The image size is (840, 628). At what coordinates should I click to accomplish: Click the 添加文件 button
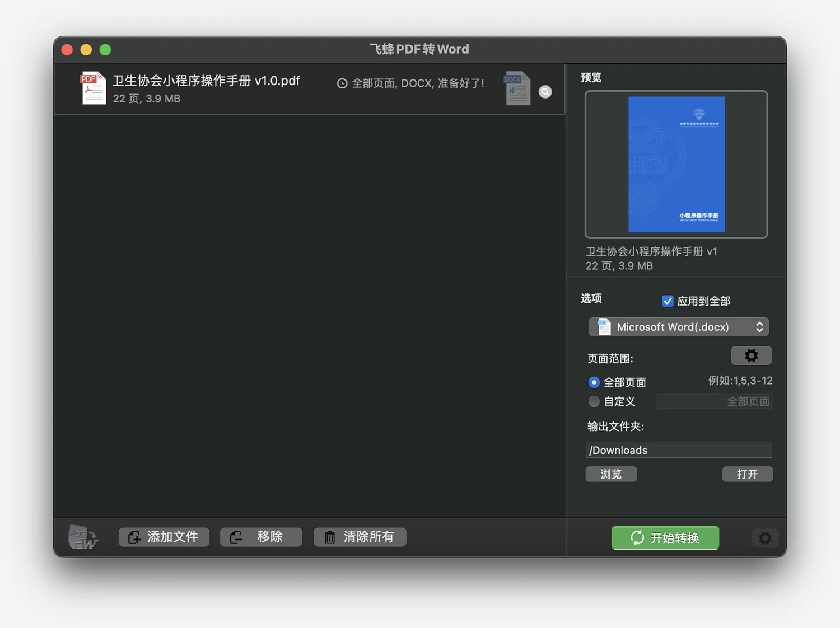(164, 537)
